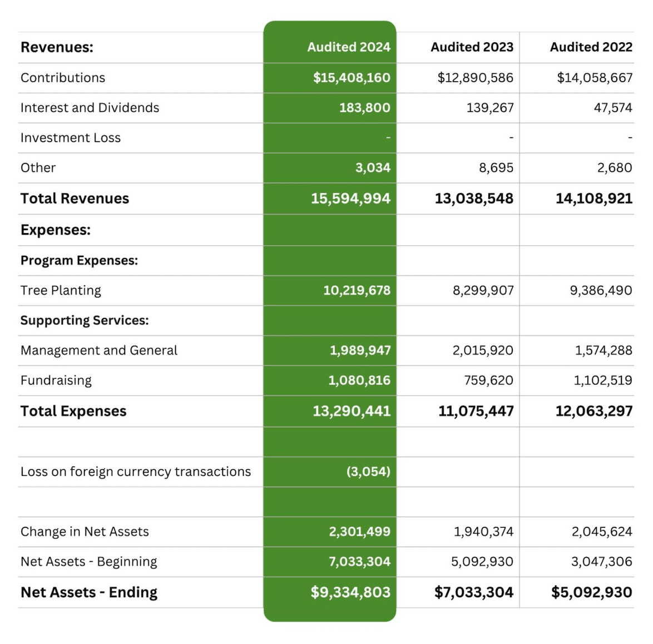653x644 pixels.
Task: Click the Audited 2022 column header
Action: point(591,47)
